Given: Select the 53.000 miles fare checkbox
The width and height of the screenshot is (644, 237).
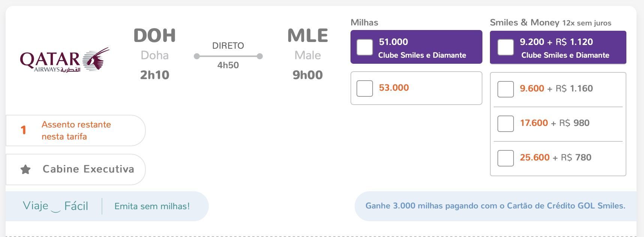Looking at the screenshot, I should (365, 88).
